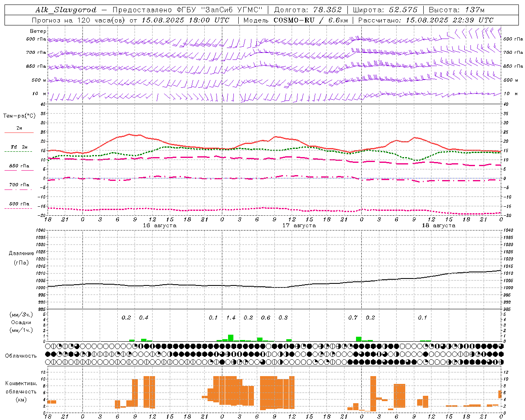
Task: Click the '850 гПа' temperature legend entry
Action: click(x=19, y=166)
